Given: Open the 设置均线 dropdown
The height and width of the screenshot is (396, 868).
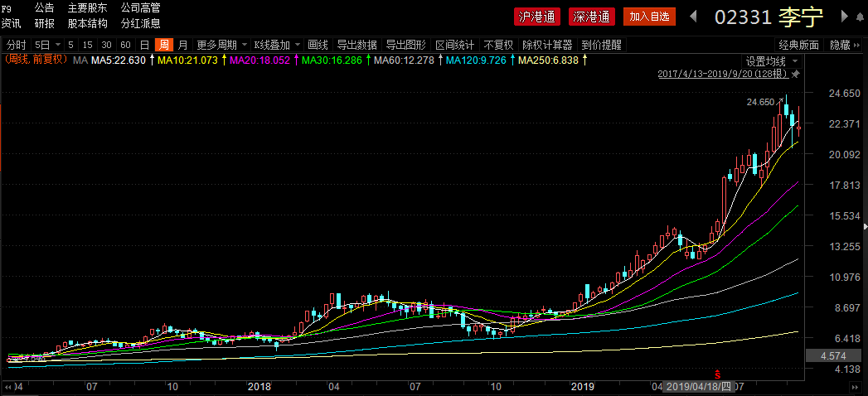Looking at the screenshot, I should pos(795,60).
